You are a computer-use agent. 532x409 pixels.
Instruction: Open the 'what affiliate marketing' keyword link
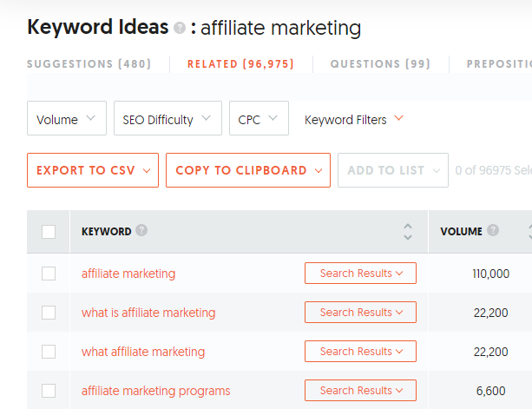pos(143,352)
